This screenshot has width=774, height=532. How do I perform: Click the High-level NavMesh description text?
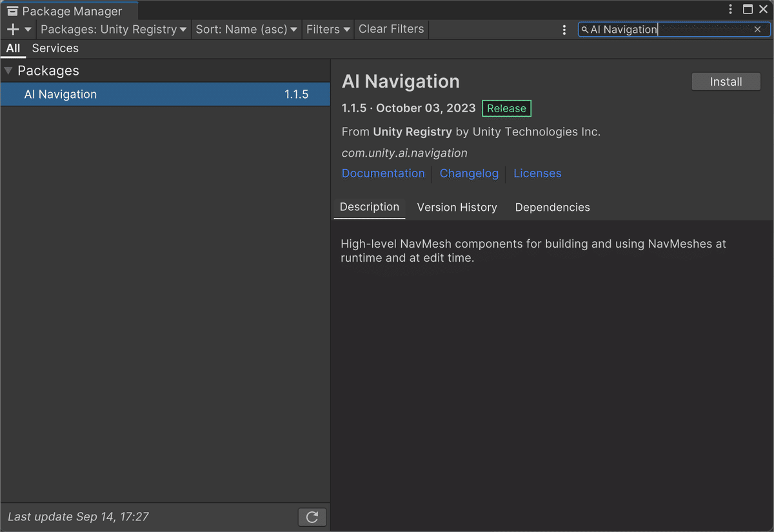tap(533, 251)
